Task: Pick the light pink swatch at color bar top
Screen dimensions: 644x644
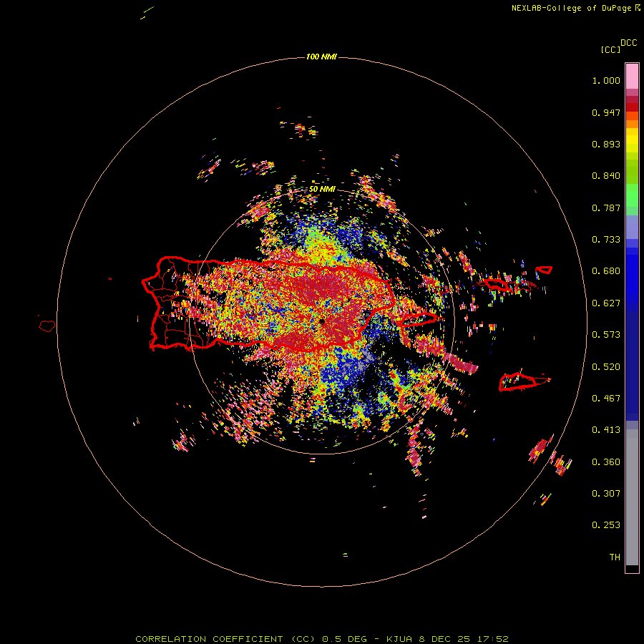Action: (x=632, y=77)
